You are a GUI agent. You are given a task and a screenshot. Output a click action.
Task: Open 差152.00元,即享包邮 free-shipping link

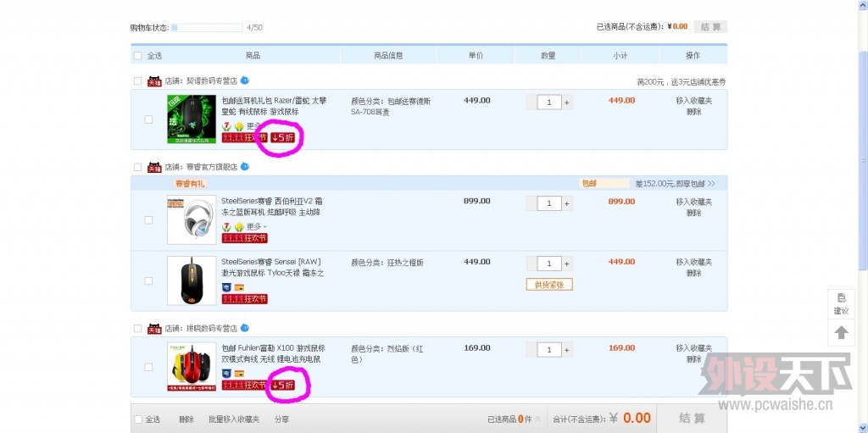pyautogui.click(x=676, y=183)
